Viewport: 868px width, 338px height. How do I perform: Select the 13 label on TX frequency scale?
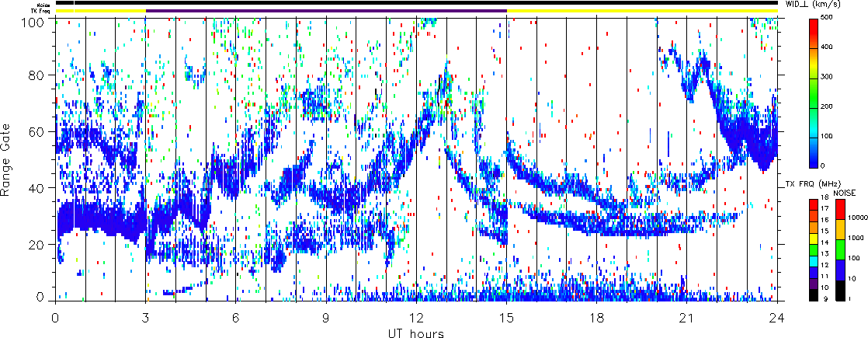point(825,253)
